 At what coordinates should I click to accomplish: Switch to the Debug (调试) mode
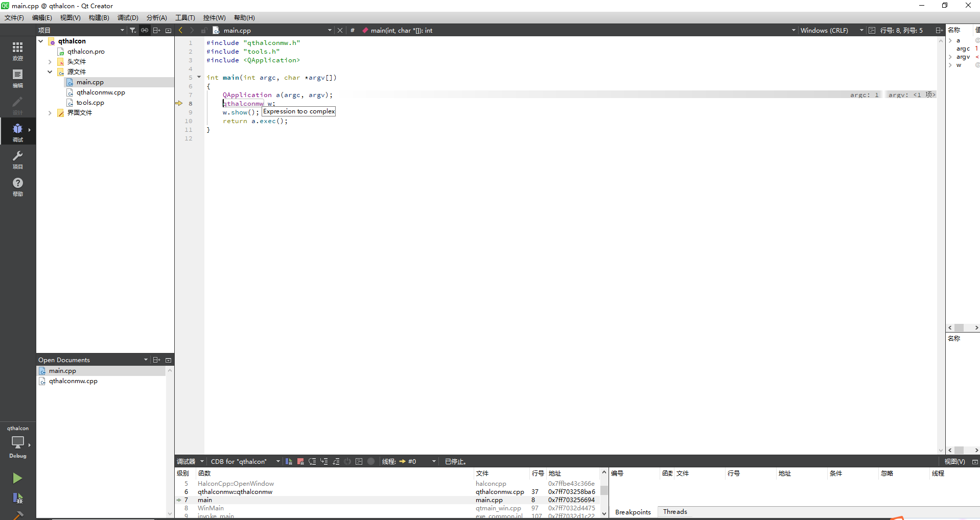point(18,132)
